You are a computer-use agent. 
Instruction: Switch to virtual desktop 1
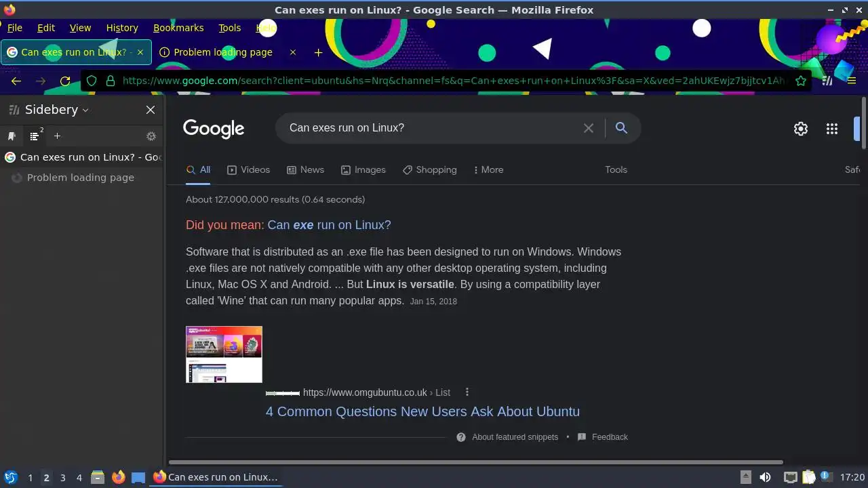pos(30,477)
